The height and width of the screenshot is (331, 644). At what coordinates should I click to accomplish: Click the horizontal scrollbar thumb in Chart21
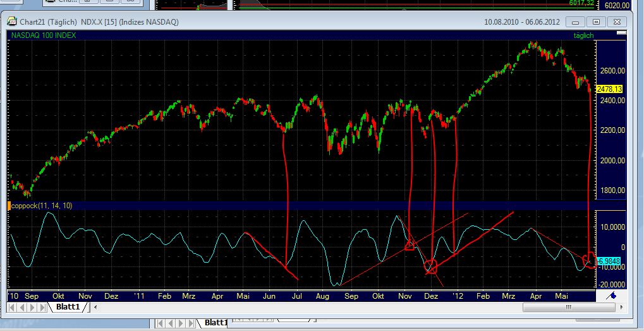[569, 307]
